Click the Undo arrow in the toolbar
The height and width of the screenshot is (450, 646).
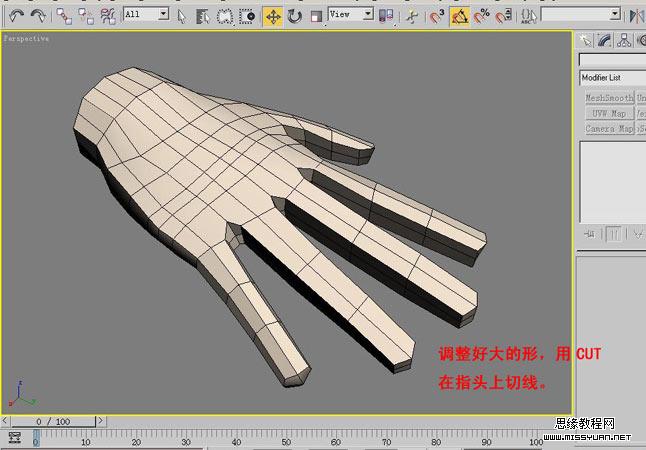click(16, 16)
